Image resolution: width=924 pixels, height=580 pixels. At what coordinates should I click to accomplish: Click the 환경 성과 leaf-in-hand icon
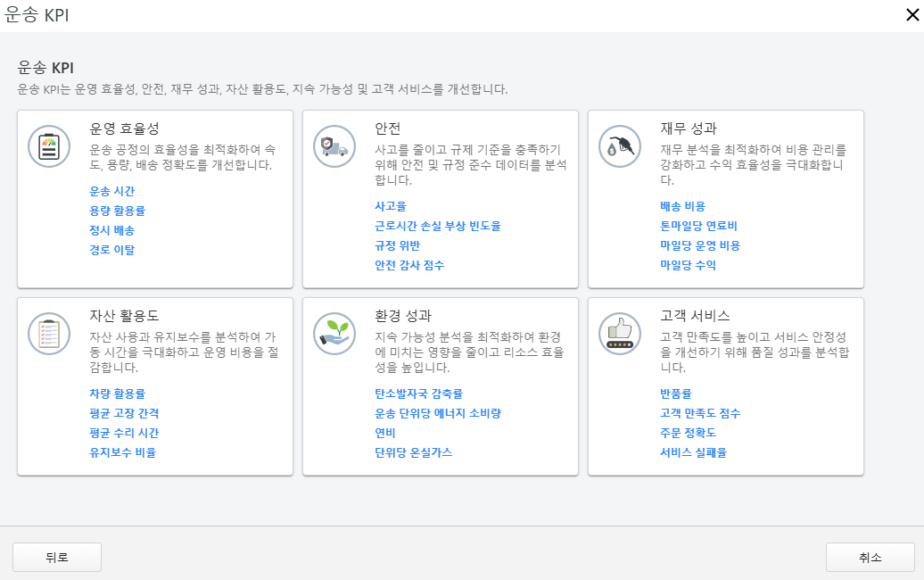pyautogui.click(x=334, y=334)
